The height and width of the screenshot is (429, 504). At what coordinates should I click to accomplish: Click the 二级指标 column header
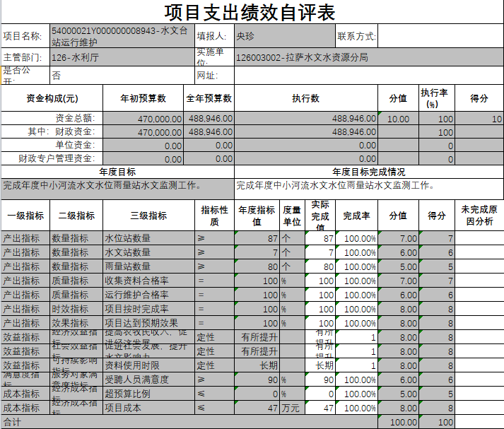(76, 216)
